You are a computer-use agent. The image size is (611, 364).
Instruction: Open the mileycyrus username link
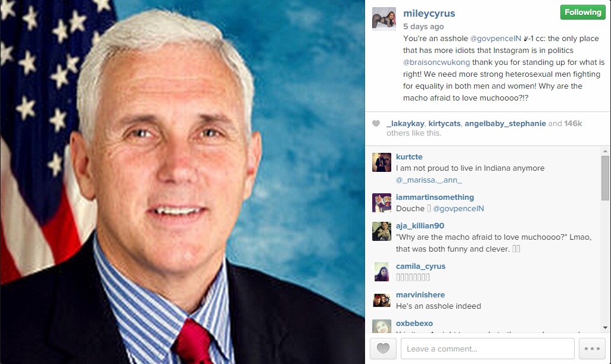coord(429,13)
